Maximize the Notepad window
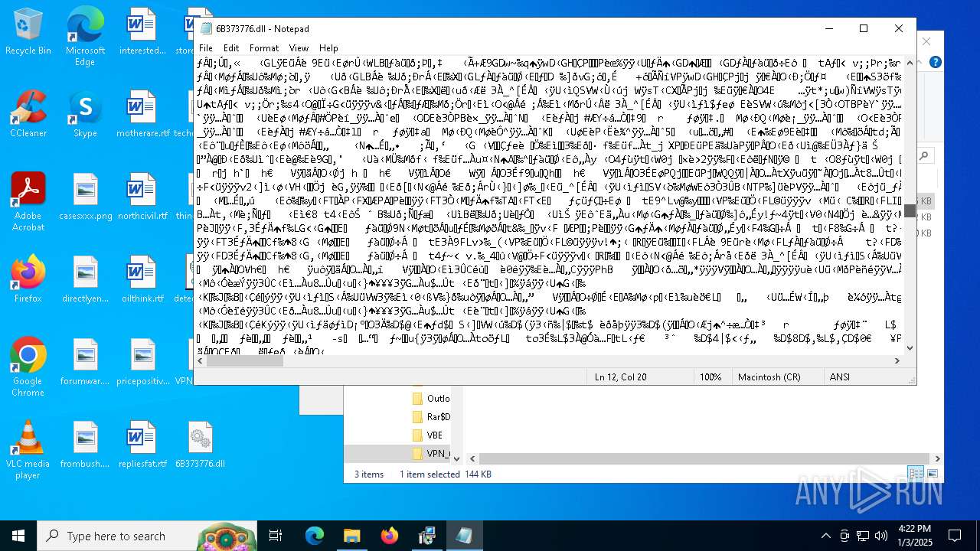 point(864,28)
